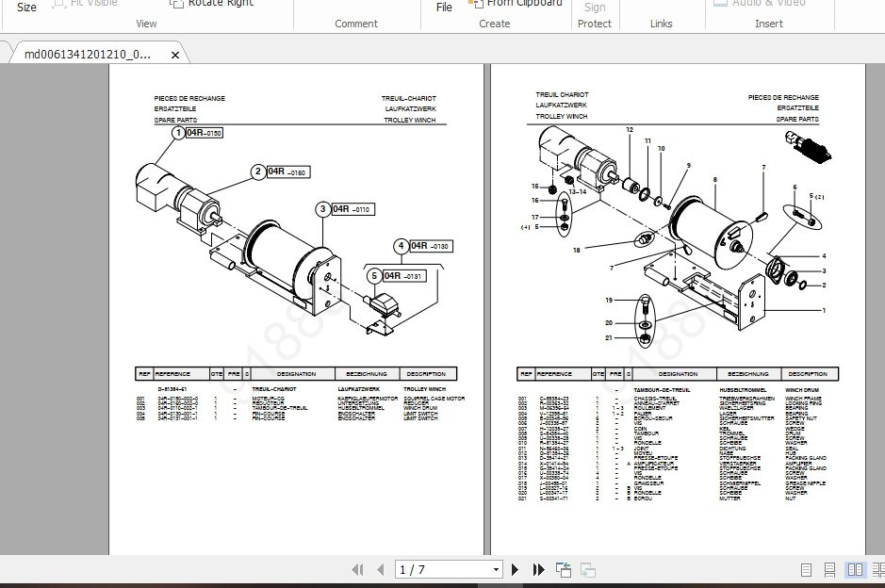Go back using previous view icon
885x588 pixels.
(x=564, y=570)
